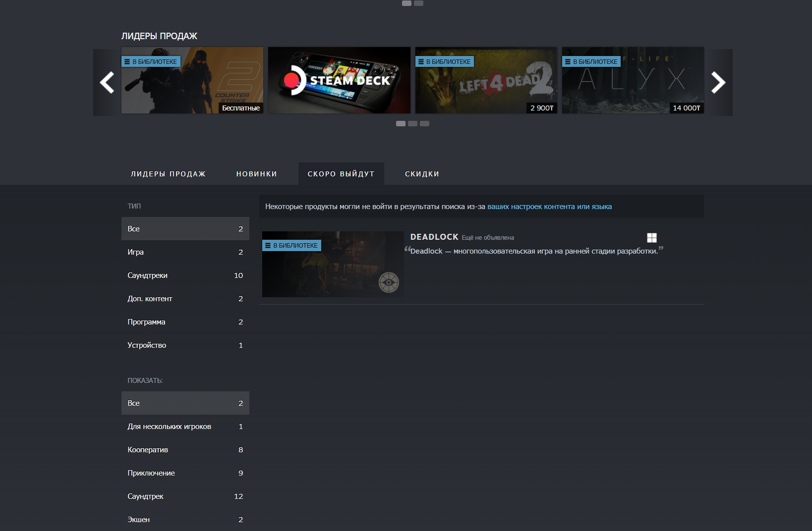Filter type by Доп. контент
The height and width of the screenshot is (531, 812).
[185, 299]
